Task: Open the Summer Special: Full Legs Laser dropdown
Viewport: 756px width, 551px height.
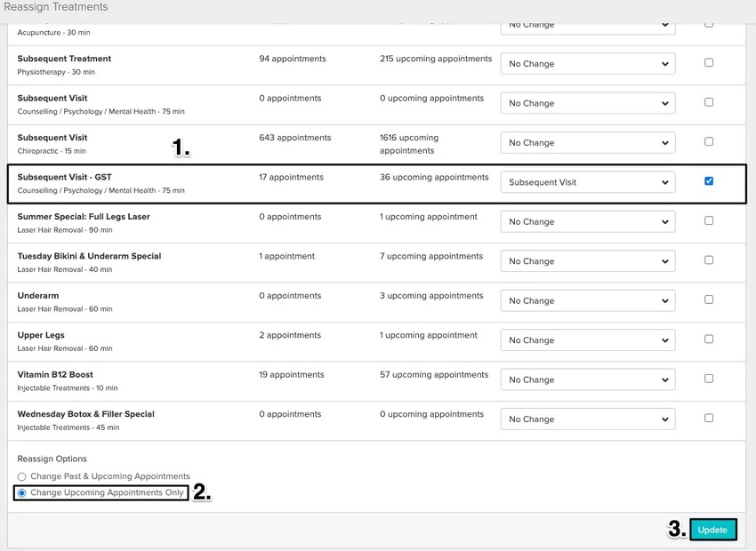Action: pyautogui.click(x=588, y=221)
